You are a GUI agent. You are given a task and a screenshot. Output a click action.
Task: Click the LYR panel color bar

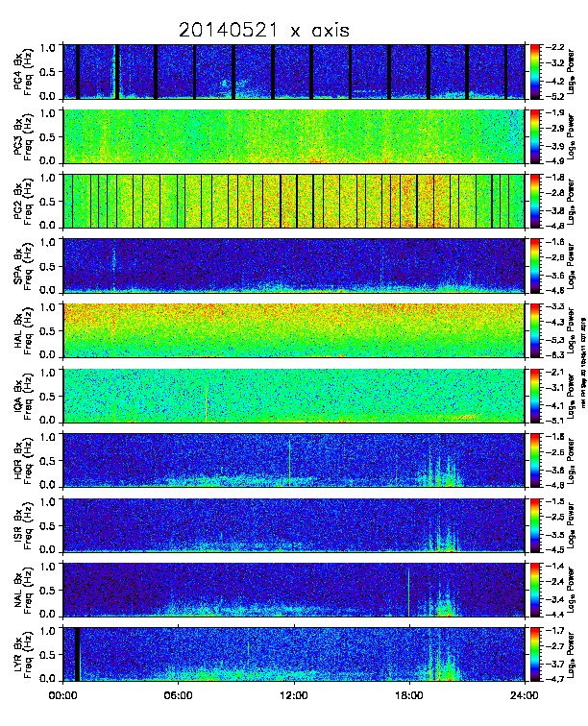[x=535, y=655]
